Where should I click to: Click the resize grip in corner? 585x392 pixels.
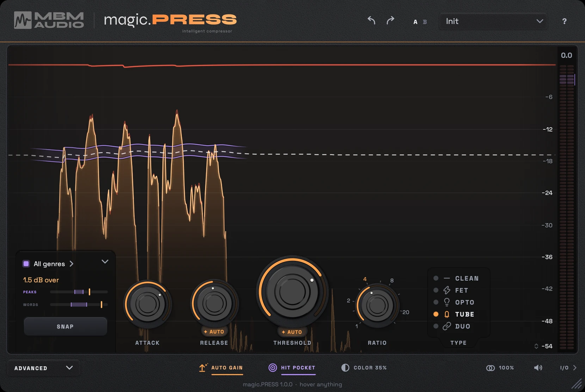[577, 384]
